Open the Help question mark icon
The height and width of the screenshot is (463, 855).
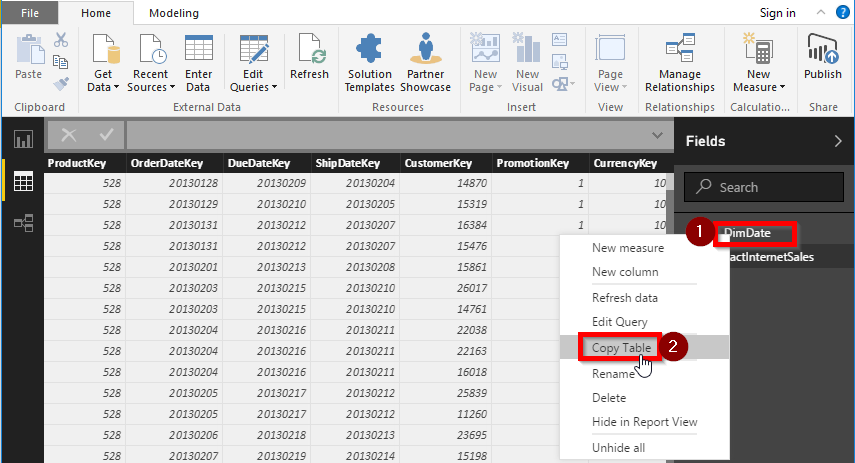843,13
